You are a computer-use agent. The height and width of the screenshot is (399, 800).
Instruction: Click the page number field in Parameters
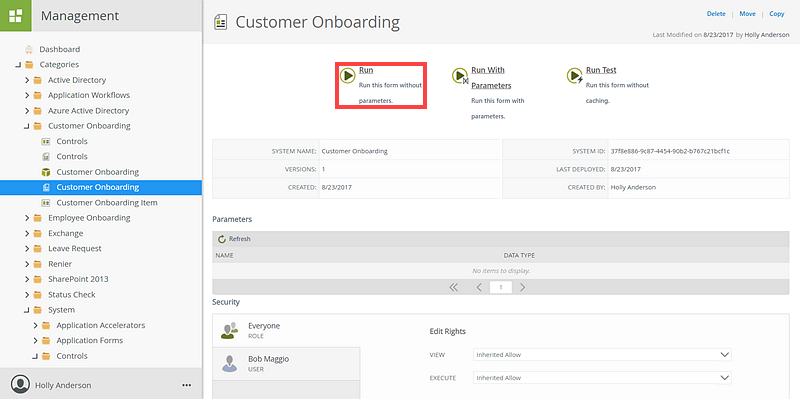[501, 287]
